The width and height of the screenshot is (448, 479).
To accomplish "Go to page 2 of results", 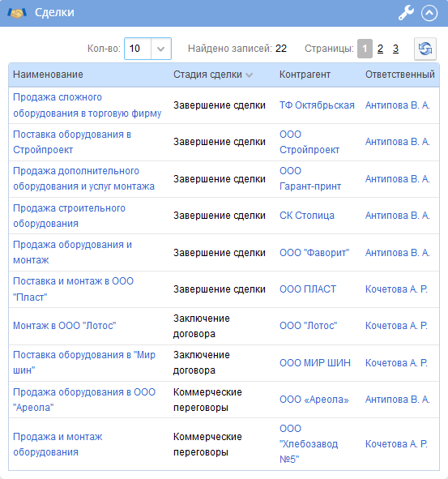I will coord(380,49).
